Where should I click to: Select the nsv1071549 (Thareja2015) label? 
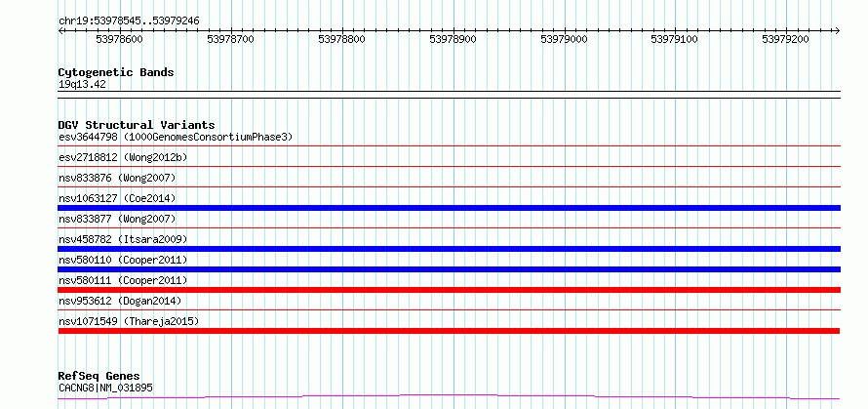[x=129, y=321]
